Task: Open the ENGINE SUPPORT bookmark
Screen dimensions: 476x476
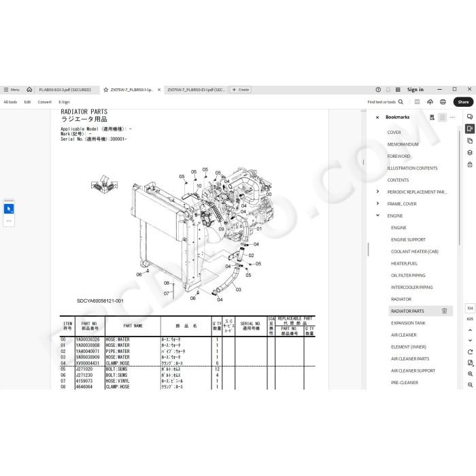Action: (408, 239)
